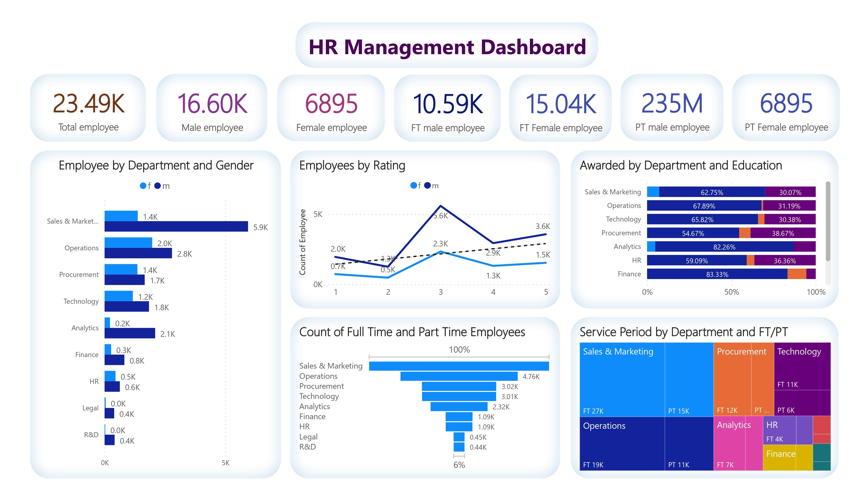This screenshot has width=868, height=502.
Task: Click the Analytics male bar showing 2.1K
Action: pos(130,333)
